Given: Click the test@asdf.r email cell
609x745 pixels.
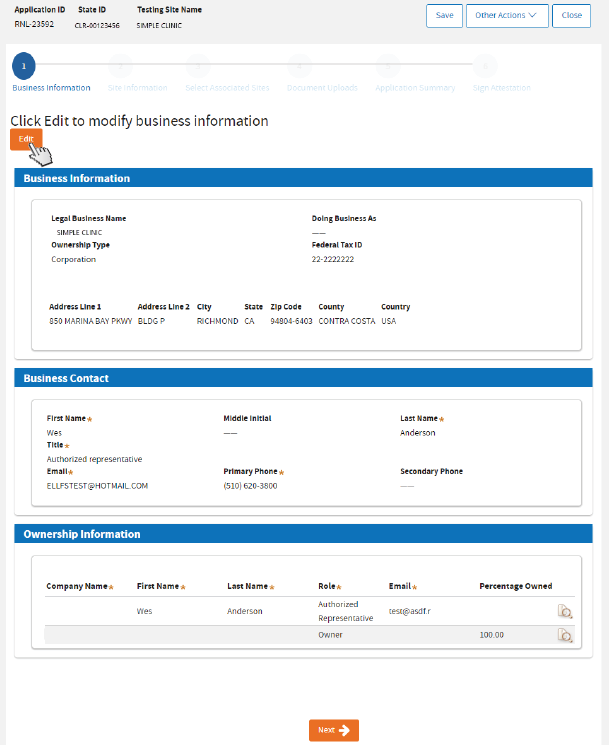Looking at the screenshot, I should point(409,610).
